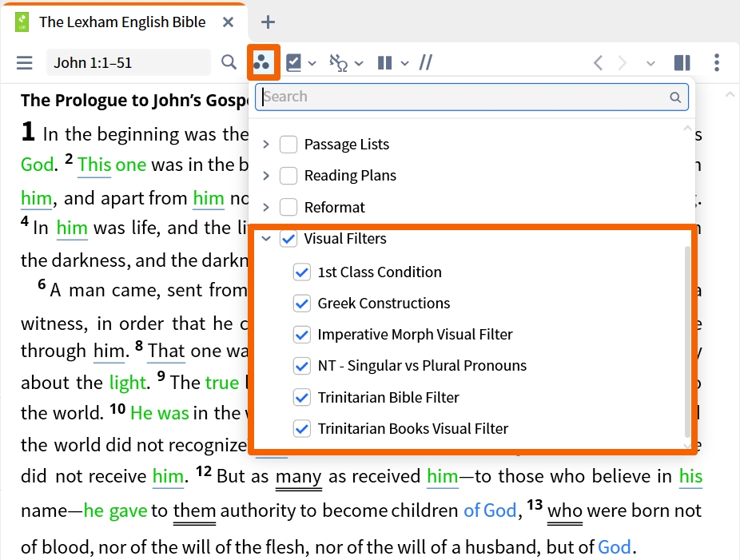Click 'light' in verse 8
Viewport: 740px width, 560px height.
[x=128, y=383]
